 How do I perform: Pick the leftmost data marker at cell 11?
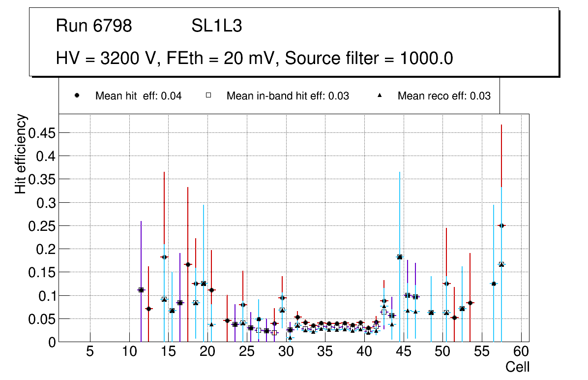141,290
